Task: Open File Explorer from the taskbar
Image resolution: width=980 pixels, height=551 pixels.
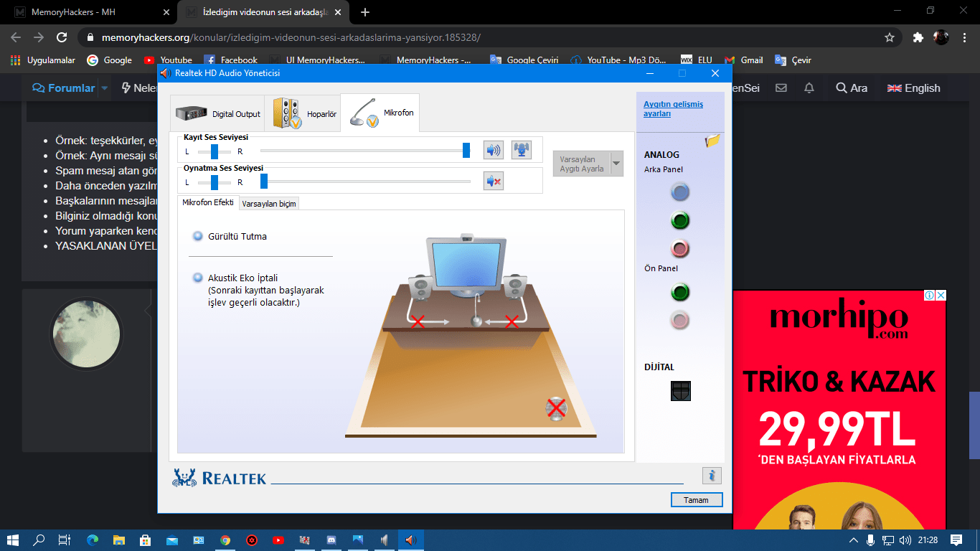Action: tap(119, 540)
